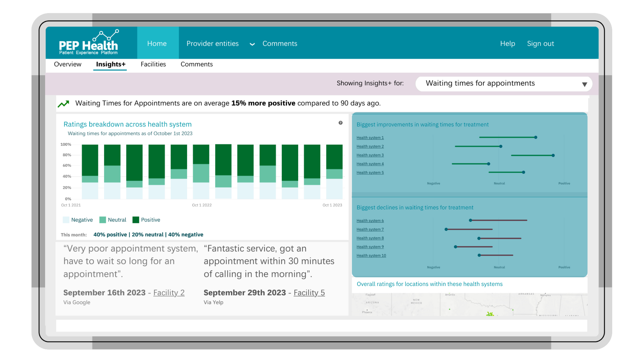Viewport: 644px width, 362px height.
Task: Switch to the Facilities tab
Action: tap(153, 64)
